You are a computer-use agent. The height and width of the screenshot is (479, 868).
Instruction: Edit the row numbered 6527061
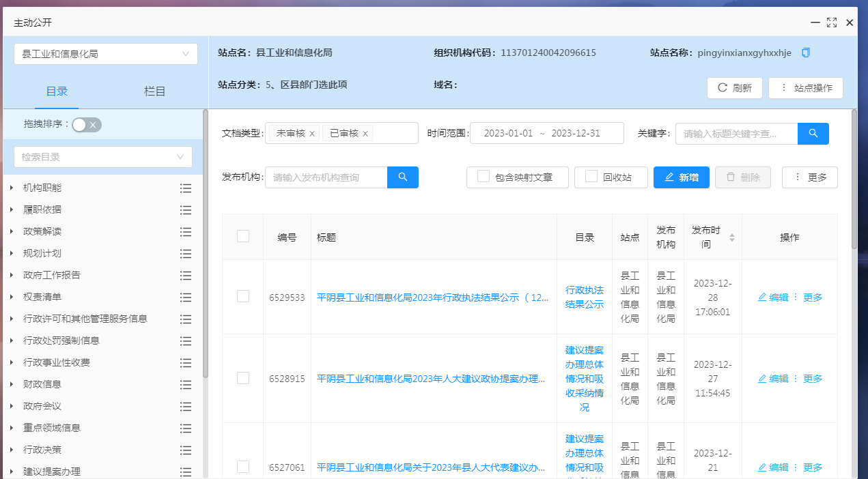773,467
